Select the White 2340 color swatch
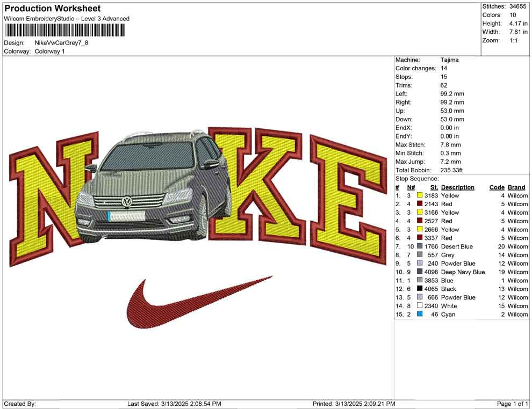The height and width of the screenshot is (409, 532). (420, 305)
